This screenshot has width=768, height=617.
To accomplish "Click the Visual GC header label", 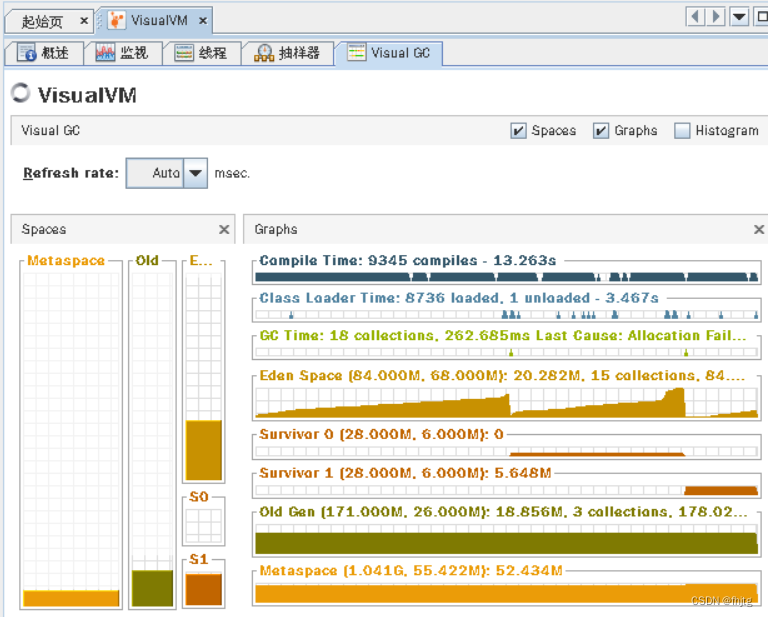I will pyautogui.click(x=50, y=131).
